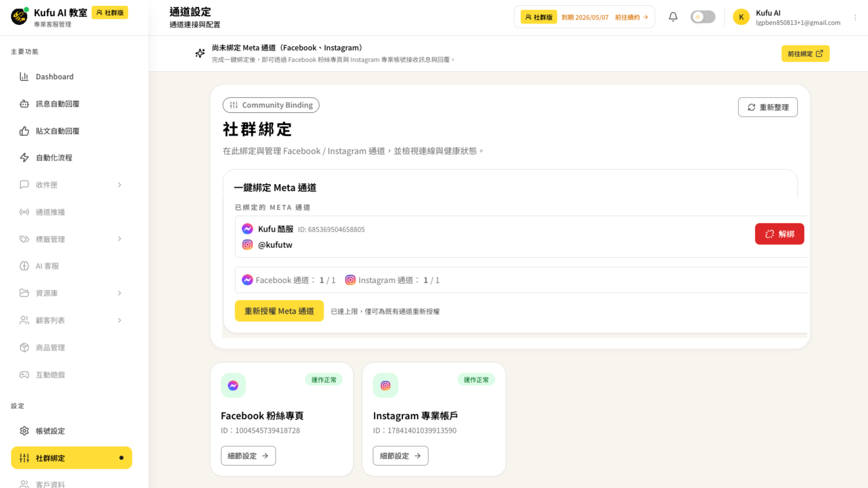Open the Dashboard from the sidebar
The image size is (868, 488).
[x=54, y=76]
